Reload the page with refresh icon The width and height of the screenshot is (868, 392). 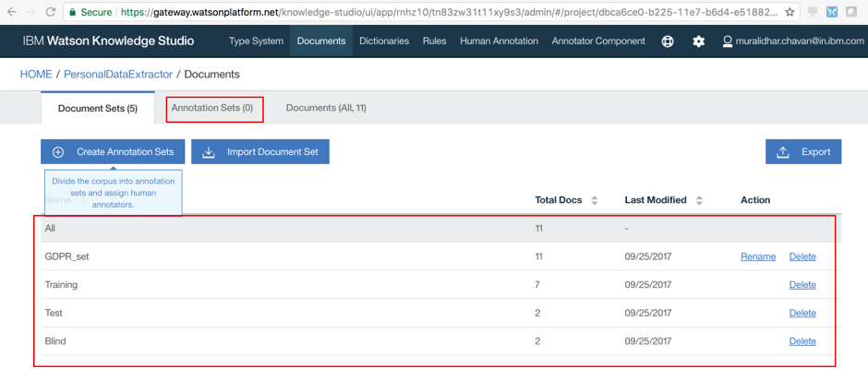click(51, 12)
